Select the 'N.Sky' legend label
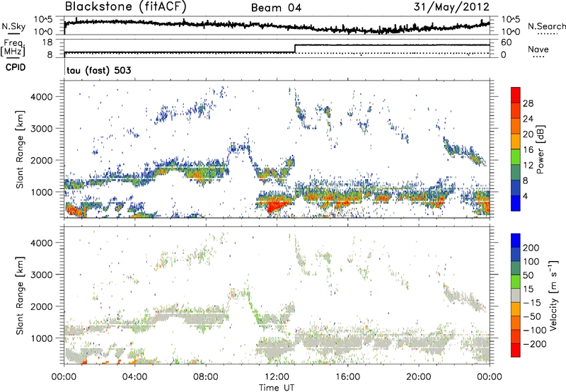Viewport: 566px width, 392px height. click(13, 26)
